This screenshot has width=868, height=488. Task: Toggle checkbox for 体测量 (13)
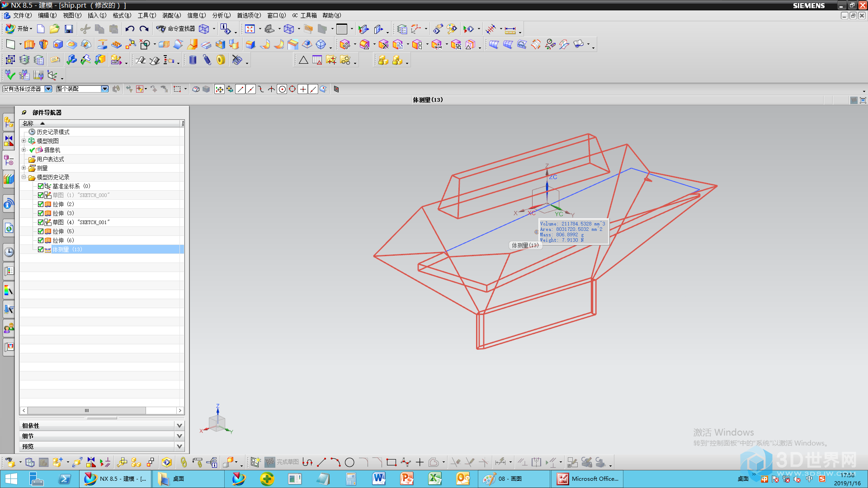tap(41, 249)
